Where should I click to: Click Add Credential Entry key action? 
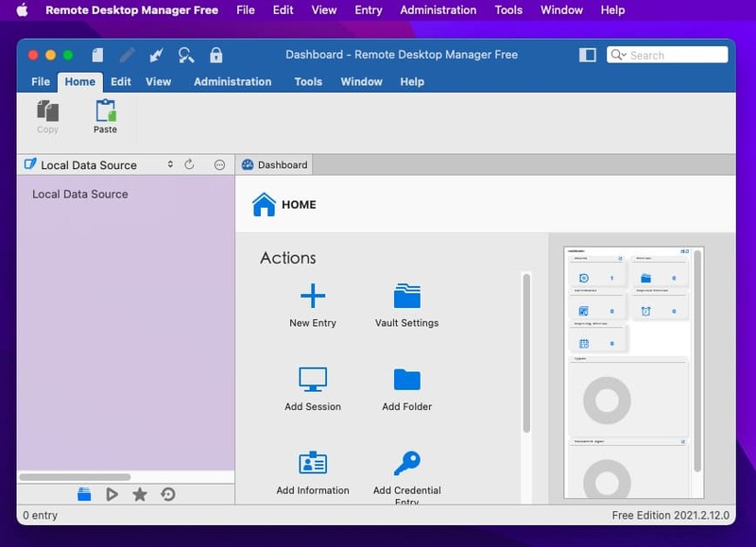(x=407, y=477)
